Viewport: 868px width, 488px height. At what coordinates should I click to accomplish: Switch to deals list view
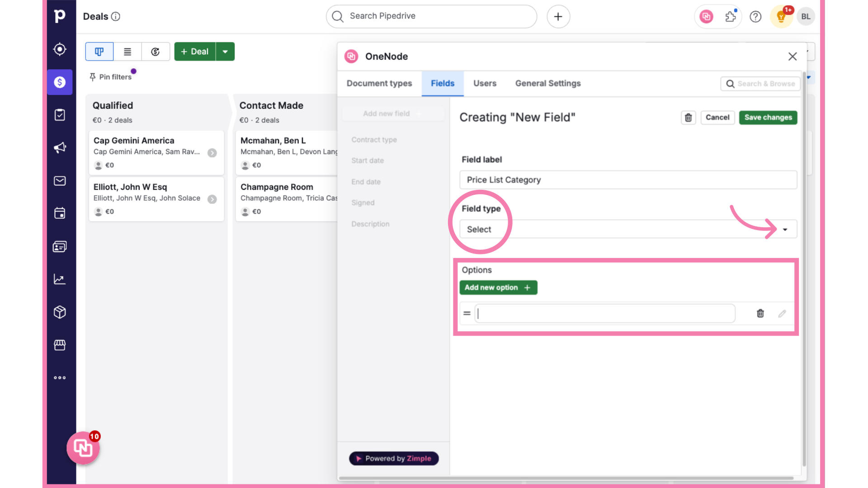point(127,52)
